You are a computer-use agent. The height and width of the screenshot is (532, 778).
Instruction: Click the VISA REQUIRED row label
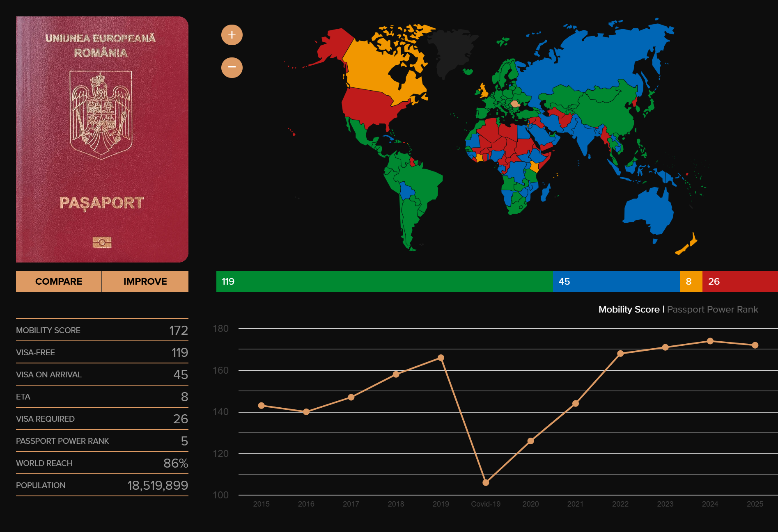click(45, 419)
